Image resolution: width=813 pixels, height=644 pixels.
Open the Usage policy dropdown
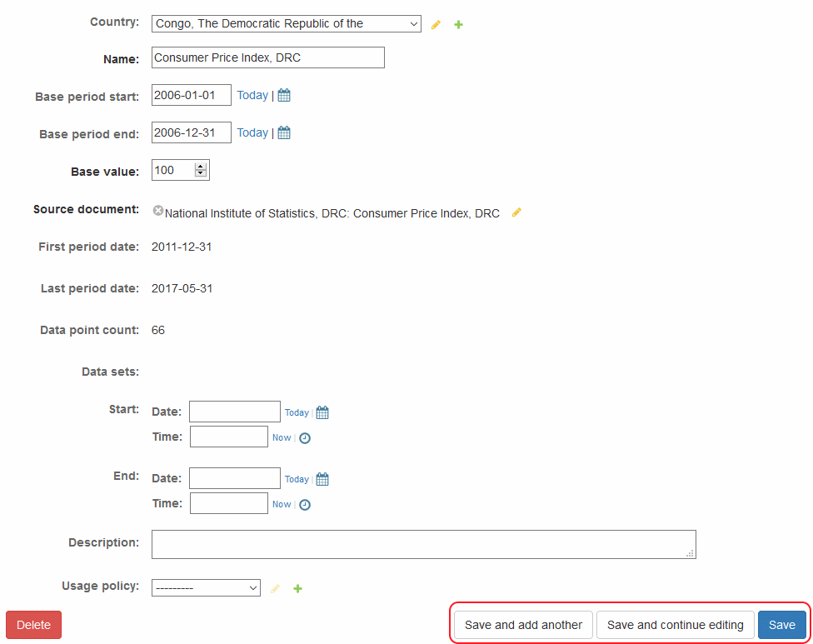pyautogui.click(x=206, y=588)
